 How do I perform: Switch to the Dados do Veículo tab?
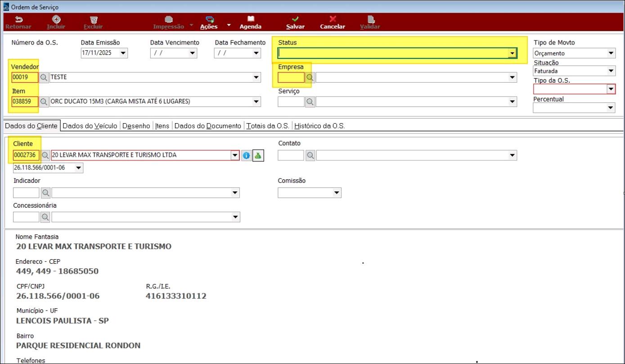pos(90,126)
